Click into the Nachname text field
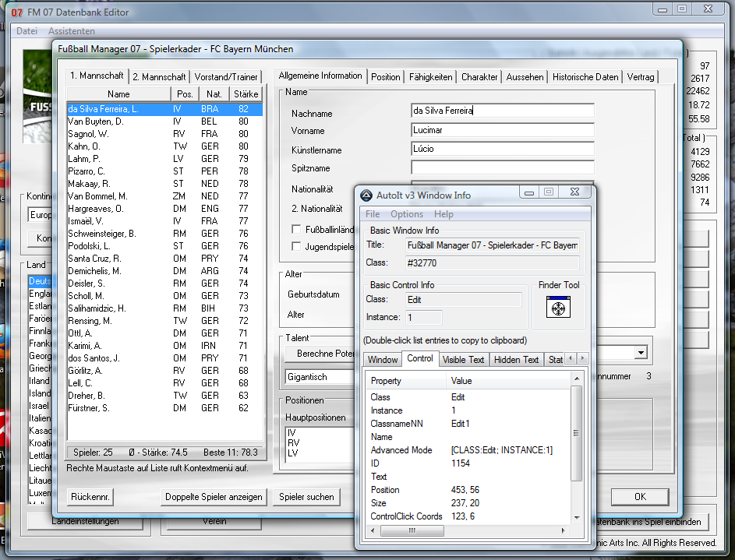 click(x=502, y=111)
